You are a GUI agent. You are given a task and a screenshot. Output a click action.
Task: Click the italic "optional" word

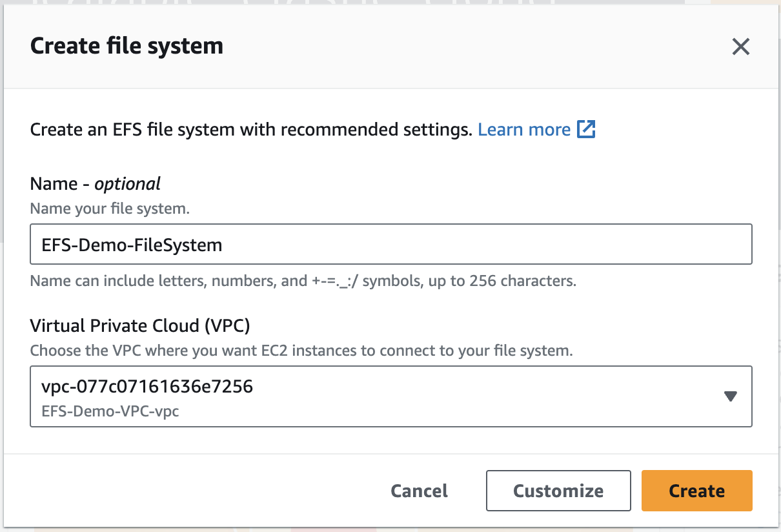pos(127,184)
